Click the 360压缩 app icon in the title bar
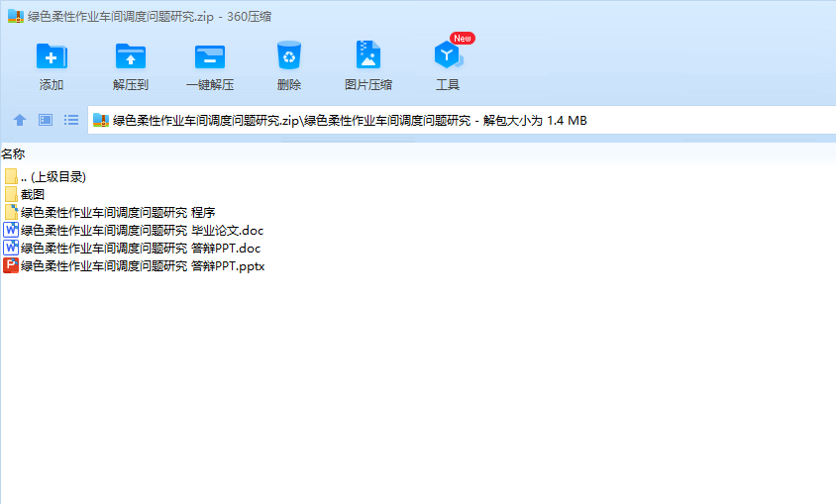This screenshot has height=504, width=836. (16, 16)
